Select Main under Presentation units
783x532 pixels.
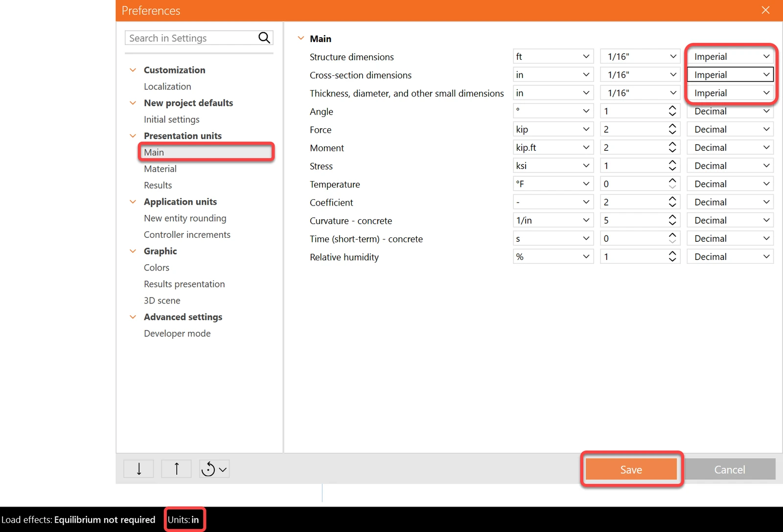[x=206, y=152]
